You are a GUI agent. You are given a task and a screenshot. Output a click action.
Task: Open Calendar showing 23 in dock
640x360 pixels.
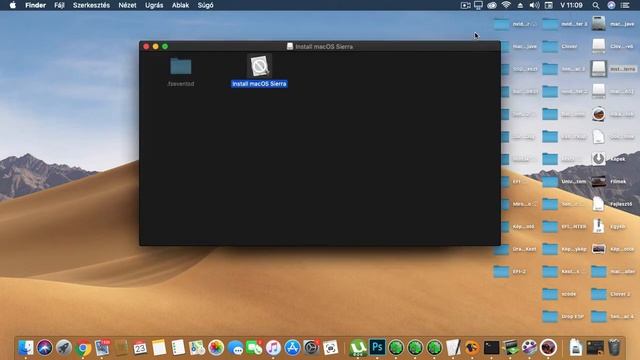click(140, 348)
